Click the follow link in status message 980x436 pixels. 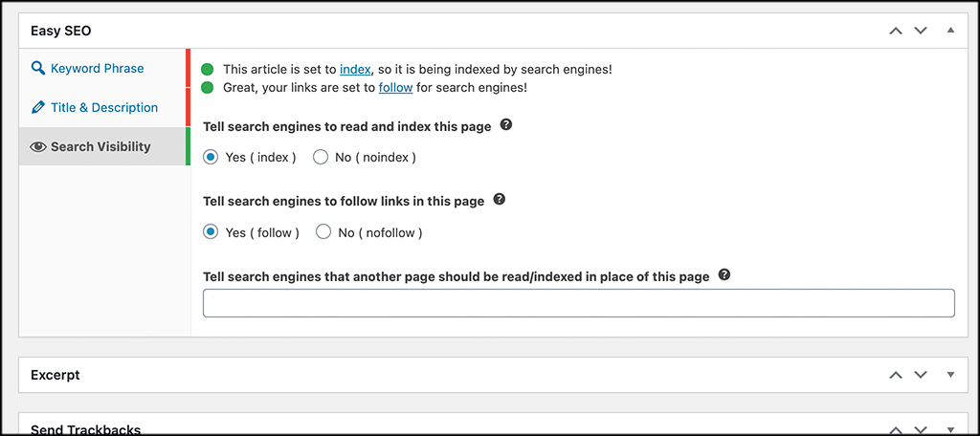[x=395, y=88]
